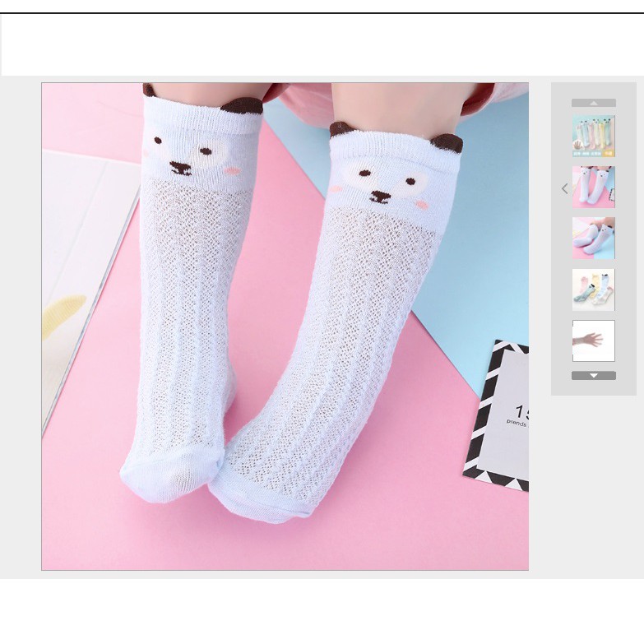Choose the thumbnail of assorted socks laid flat
This screenshot has width=644, height=644.
click(593, 290)
